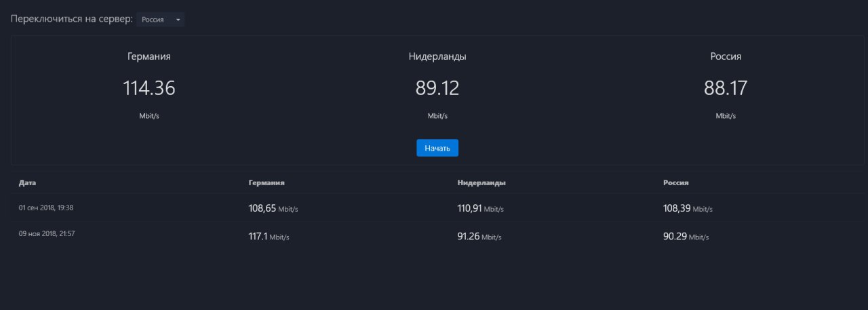This screenshot has height=310, width=868.
Task: Click the blue Начать button
Action: click(437, 148)
